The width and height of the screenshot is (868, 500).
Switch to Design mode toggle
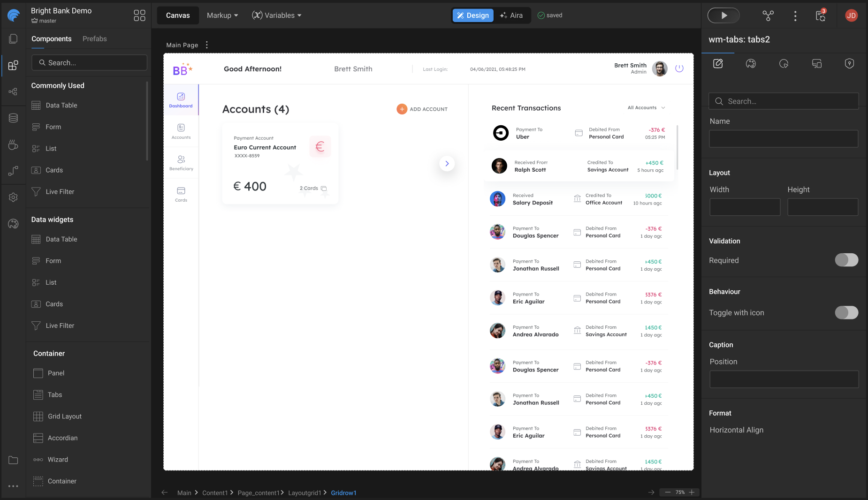click(x=473, y=15)
